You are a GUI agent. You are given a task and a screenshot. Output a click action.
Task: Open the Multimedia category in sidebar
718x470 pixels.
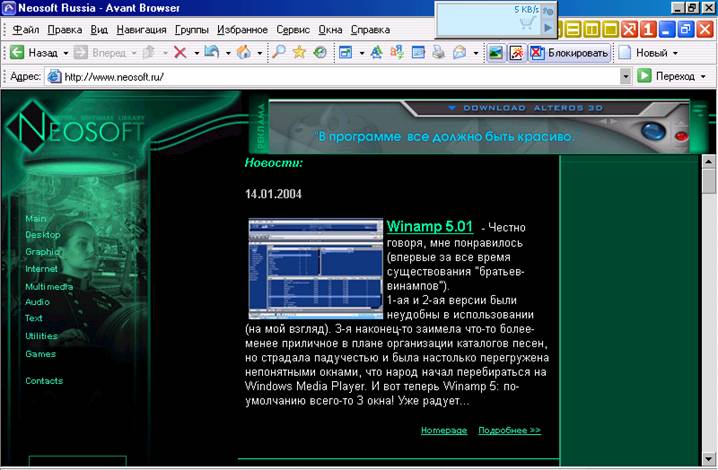[x=49, y=286]
